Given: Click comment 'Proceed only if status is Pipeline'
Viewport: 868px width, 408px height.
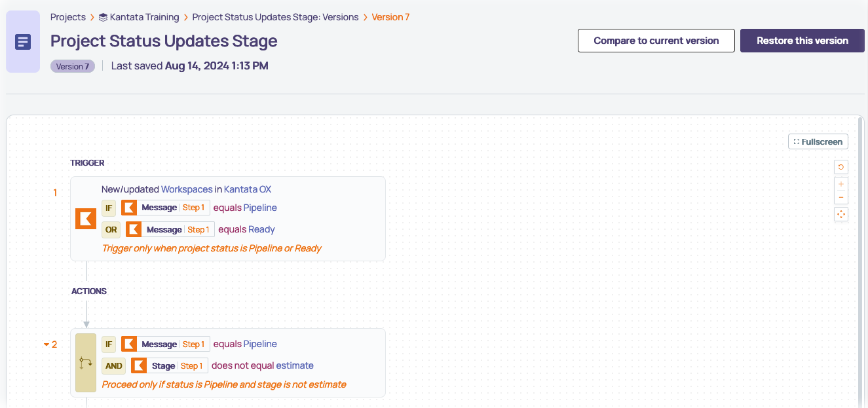Looking at the screenshot, I should click(224, 384).
